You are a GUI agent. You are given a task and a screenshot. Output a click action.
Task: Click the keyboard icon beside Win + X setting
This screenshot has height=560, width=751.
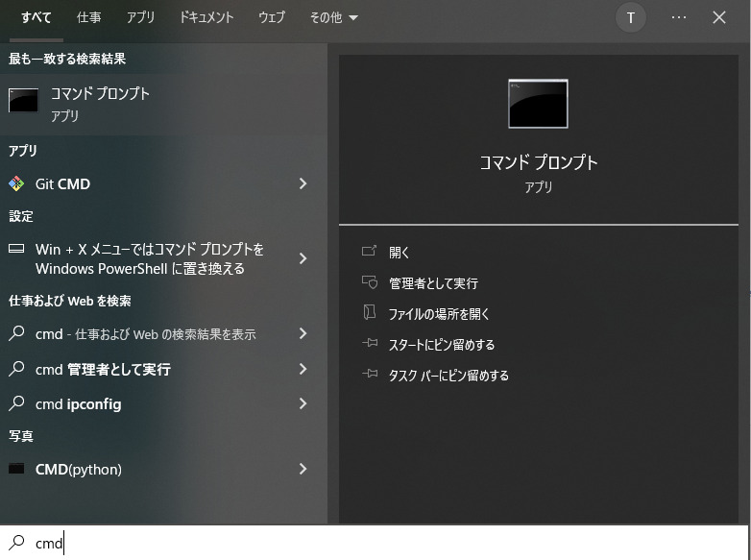coord(16,249)
